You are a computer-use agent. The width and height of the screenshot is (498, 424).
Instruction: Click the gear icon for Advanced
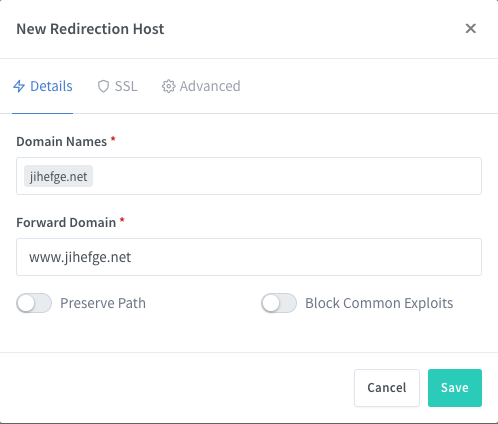coord(168,86)
